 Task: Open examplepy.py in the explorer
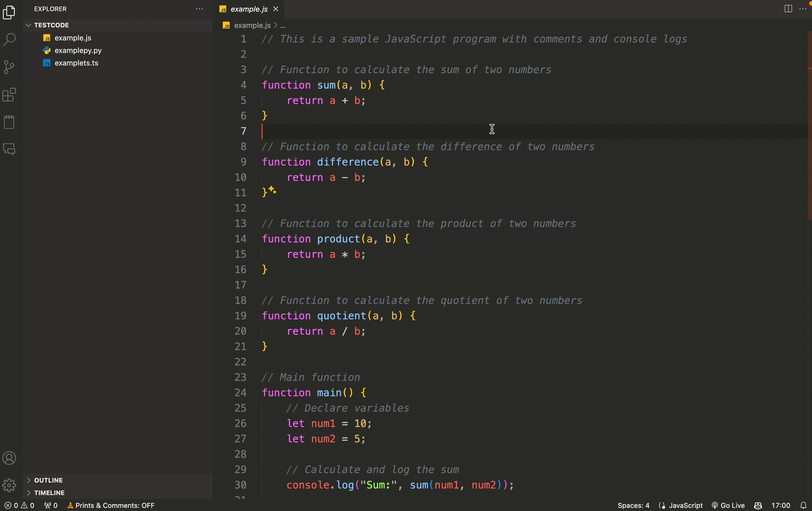pyautogui.click(x=78, y=50)
